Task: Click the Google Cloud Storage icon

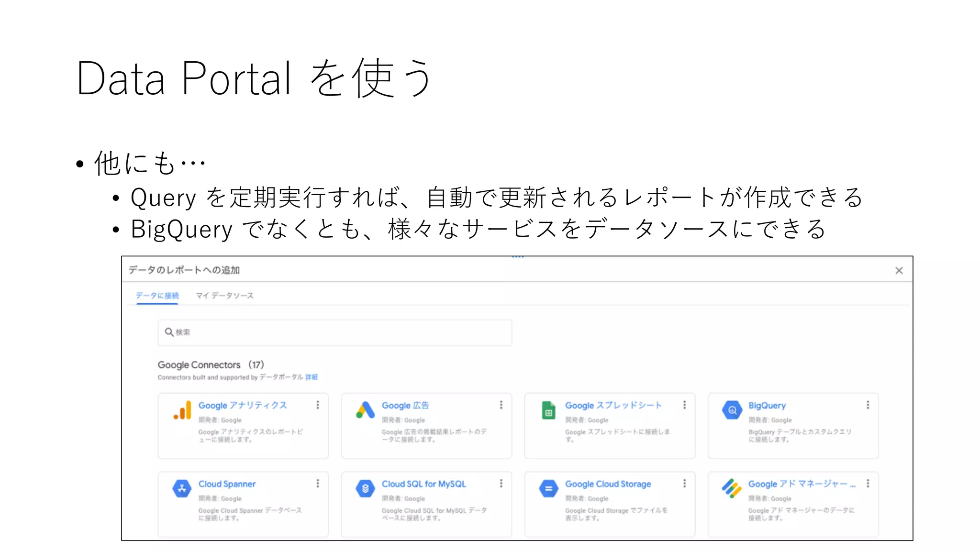Action: point(548,488)
